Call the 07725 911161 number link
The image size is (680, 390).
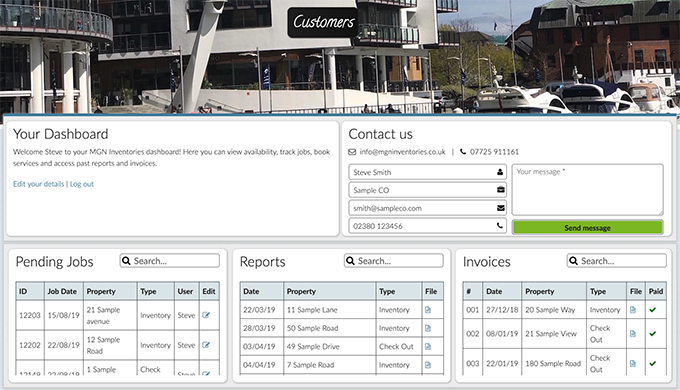point(494,152)
